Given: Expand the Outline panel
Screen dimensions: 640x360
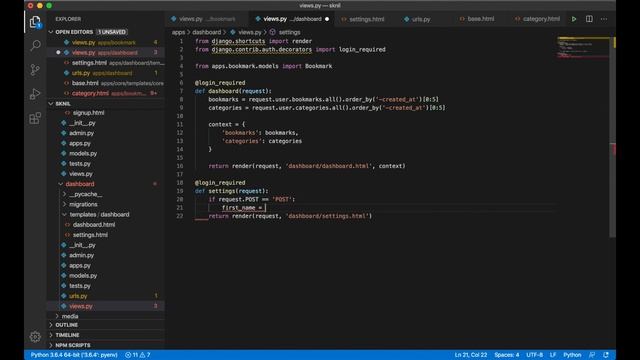Looking at the screenshot, I should (x=106, y=325).
